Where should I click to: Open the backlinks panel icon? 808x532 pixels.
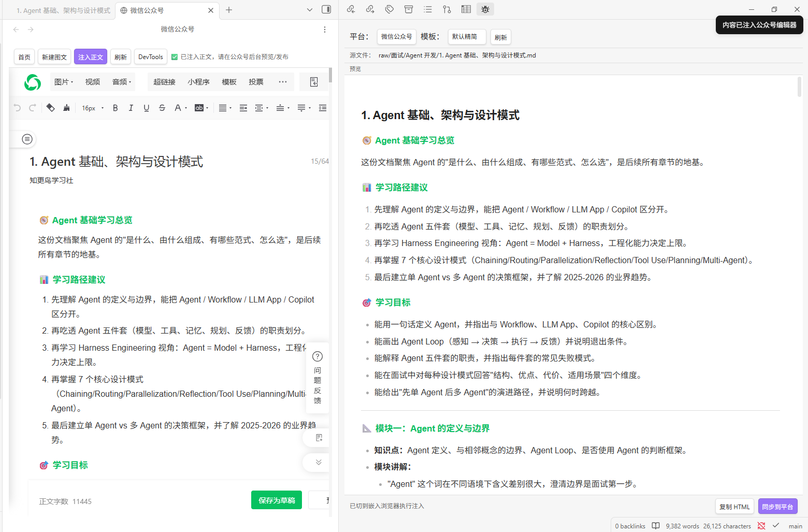[x=351, y=9]
